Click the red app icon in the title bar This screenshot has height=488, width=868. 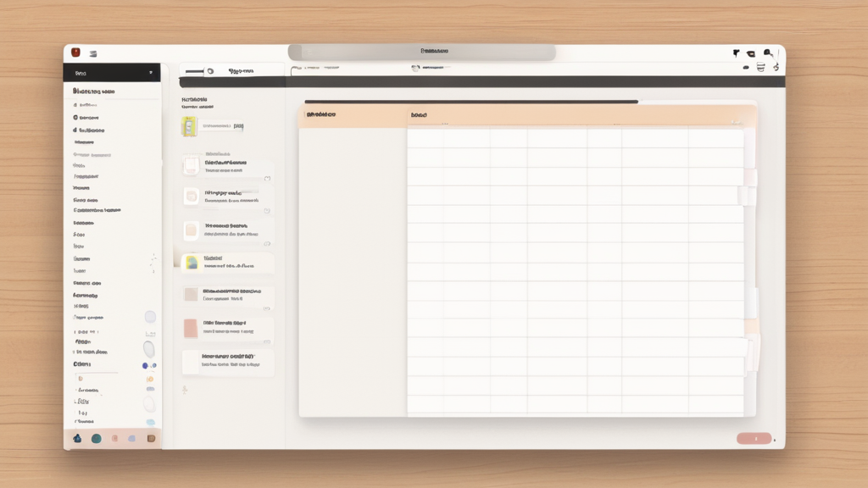(75, 53)
